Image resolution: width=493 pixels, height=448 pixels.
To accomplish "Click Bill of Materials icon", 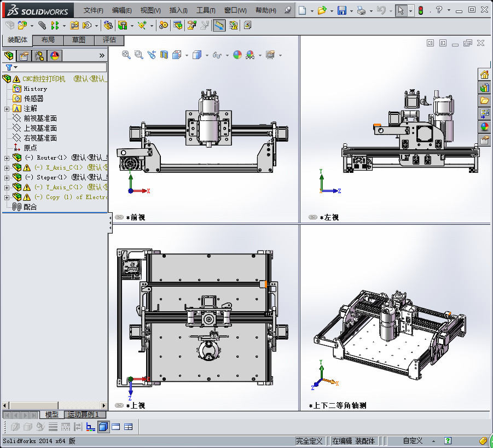I will point(178,25).
